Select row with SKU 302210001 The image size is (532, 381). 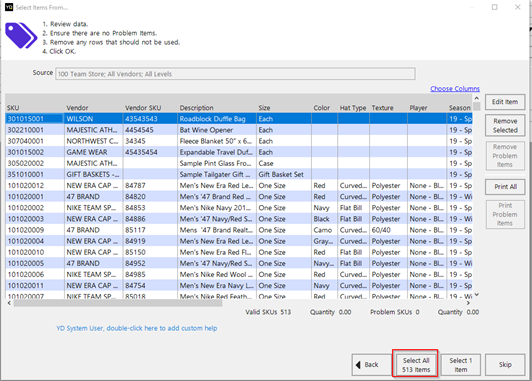(239, 130)
